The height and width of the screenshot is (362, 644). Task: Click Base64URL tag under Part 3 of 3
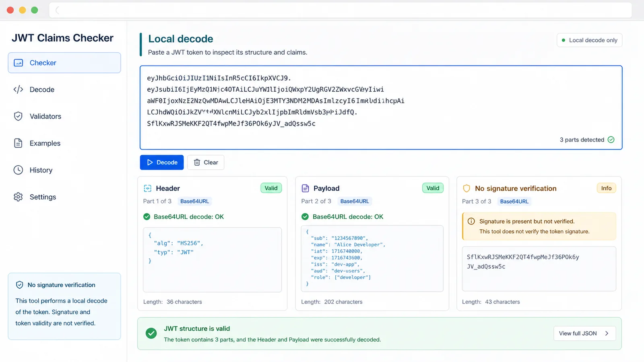coord(514,201)
